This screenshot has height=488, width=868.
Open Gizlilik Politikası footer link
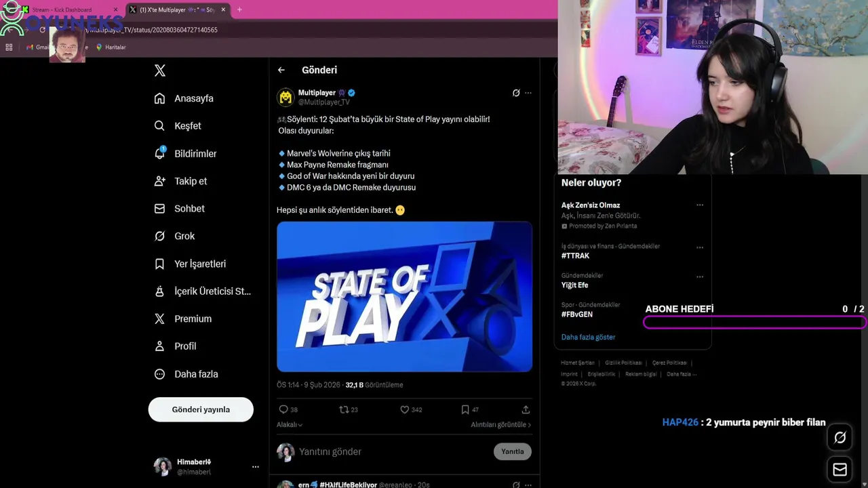(x=623, y=363)
